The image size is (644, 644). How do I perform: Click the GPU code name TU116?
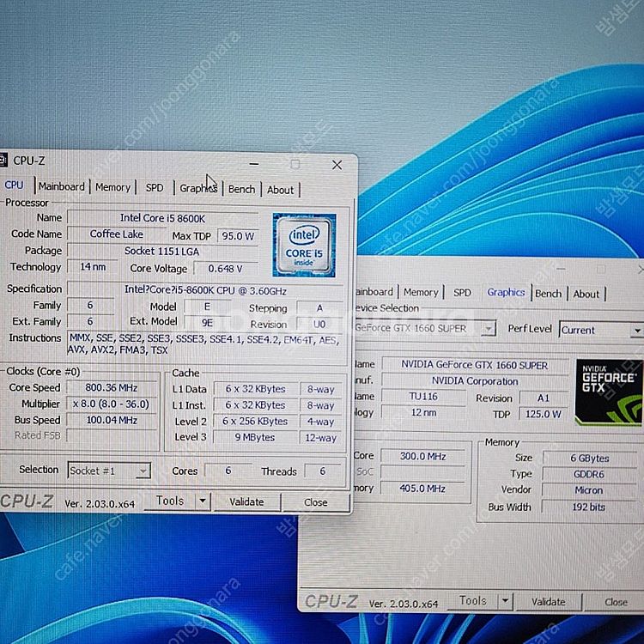423,397
